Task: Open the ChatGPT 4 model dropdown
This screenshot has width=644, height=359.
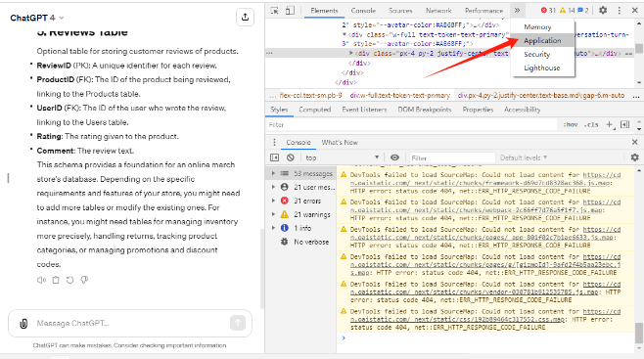Action: point(37,18)
